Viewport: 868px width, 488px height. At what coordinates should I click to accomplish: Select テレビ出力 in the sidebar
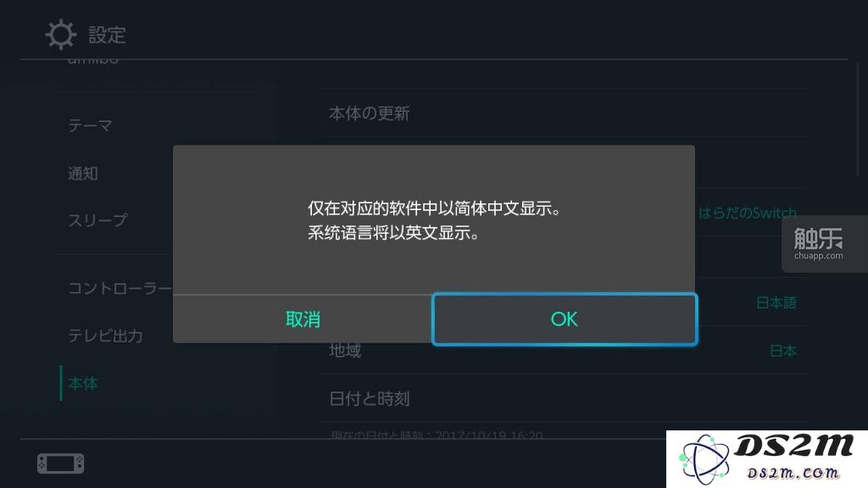click(105, 335)
